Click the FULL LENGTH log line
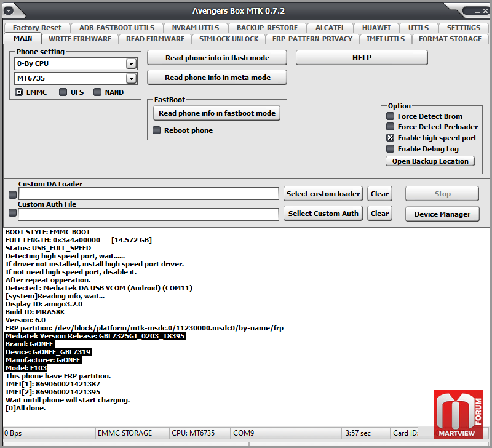492x448 pixels. point(79,240)
